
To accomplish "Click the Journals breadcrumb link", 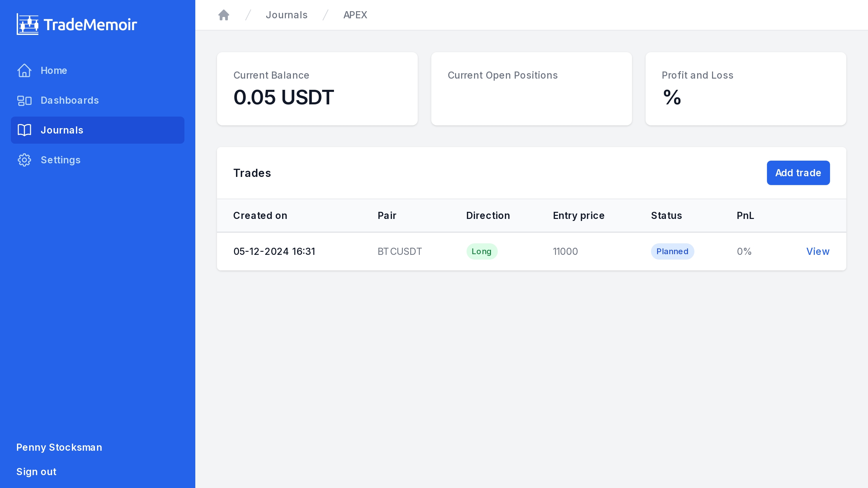I will 287,15.
